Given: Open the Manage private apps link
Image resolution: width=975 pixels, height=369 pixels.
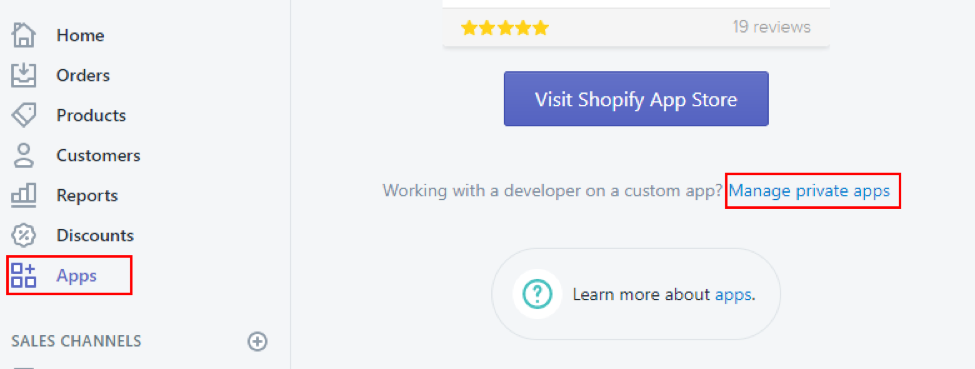Looking at the screenshot, I should point(810,190).
